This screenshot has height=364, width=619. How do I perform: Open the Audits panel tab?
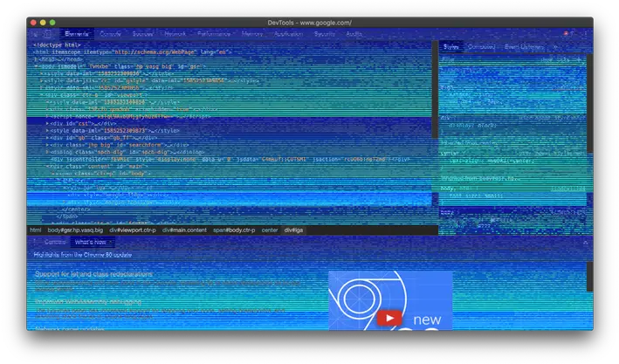click(354, 34)
